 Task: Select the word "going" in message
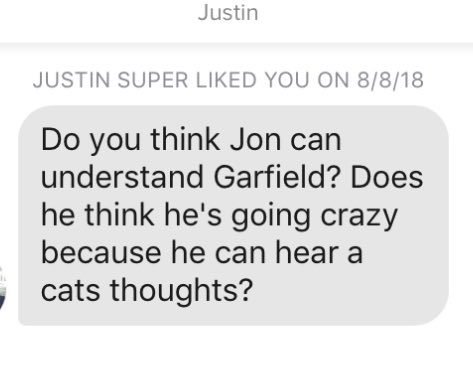[271, 217]
